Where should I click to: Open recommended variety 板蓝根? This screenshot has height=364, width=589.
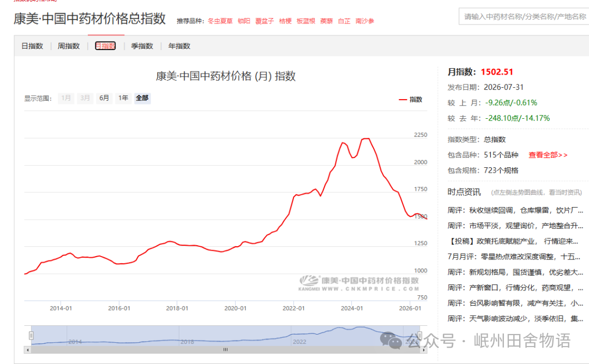(x=306, y=21)
